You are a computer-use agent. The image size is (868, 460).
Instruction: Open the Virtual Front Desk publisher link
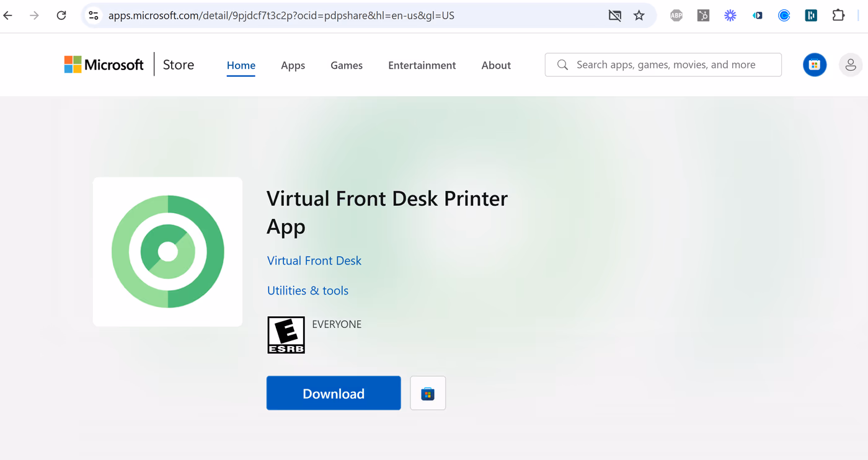pos(314,260)
